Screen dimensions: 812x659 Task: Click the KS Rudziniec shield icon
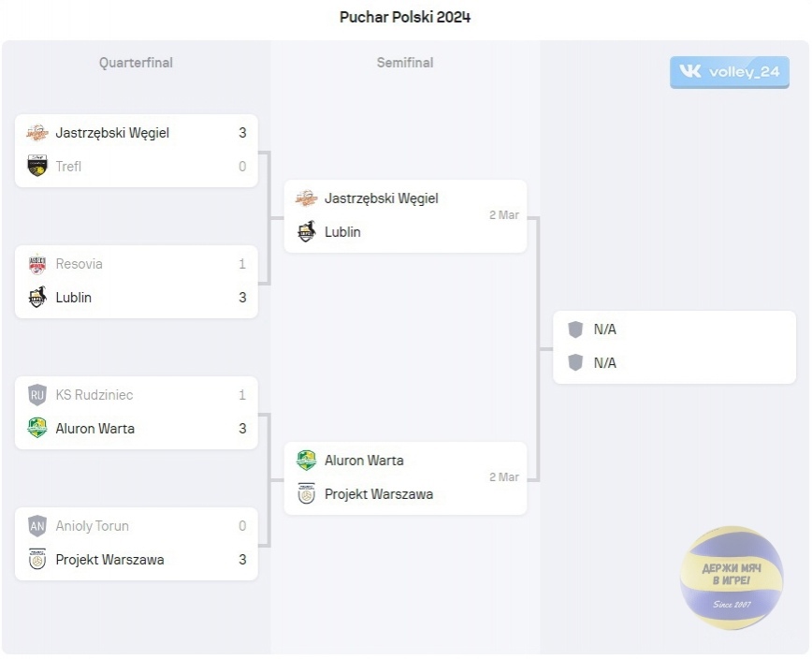[37, 395]
